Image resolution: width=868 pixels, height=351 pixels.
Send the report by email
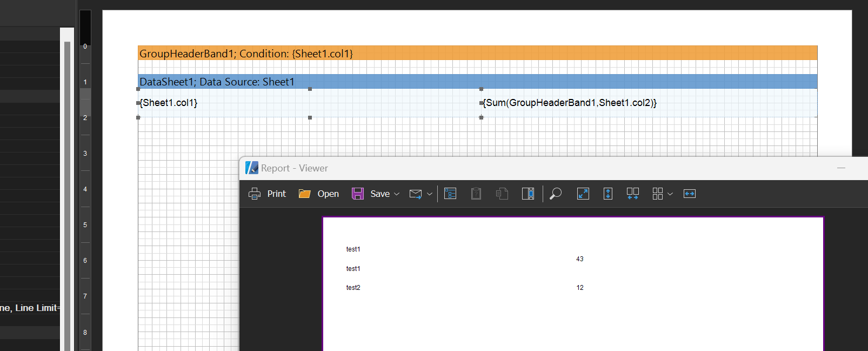(416, 194)
